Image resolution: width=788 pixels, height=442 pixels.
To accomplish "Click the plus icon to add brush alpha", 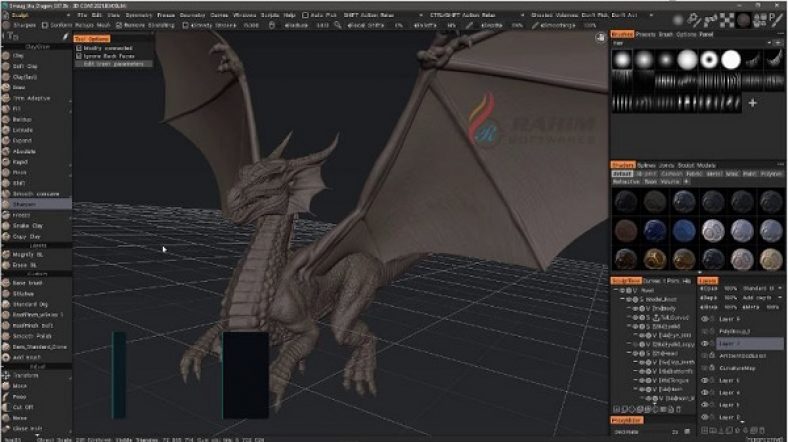I will 752,102.
